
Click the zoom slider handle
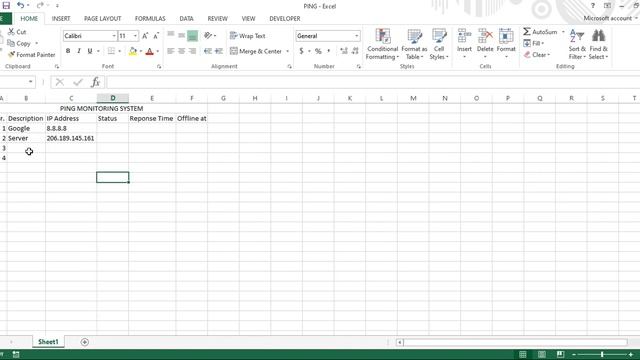coord(602,354)
